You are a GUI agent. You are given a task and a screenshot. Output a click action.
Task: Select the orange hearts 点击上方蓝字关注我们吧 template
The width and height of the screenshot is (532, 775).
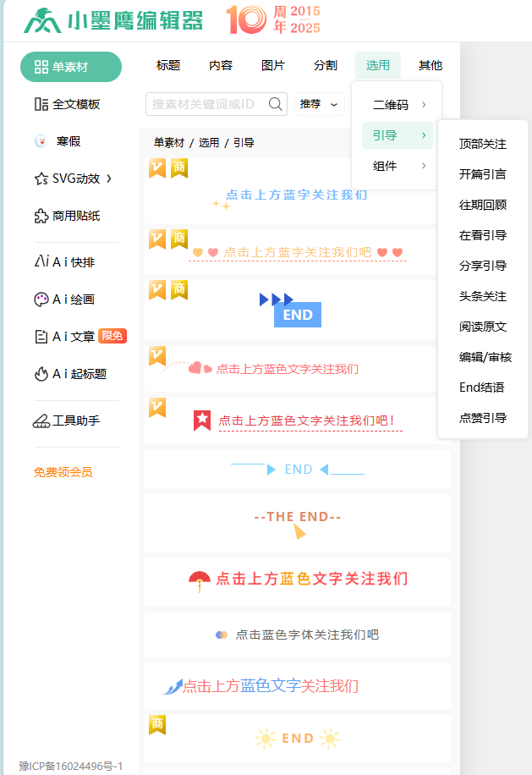298,251
